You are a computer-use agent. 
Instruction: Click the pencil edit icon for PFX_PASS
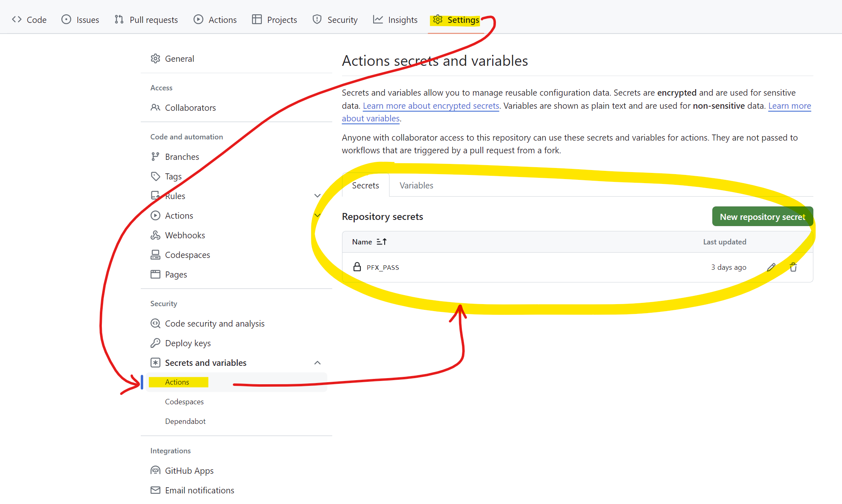[771, 267]
